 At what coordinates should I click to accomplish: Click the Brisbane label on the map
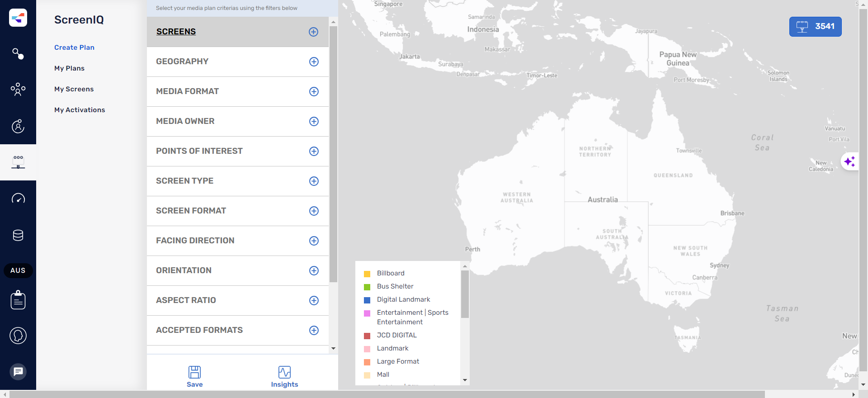point(732,213)
